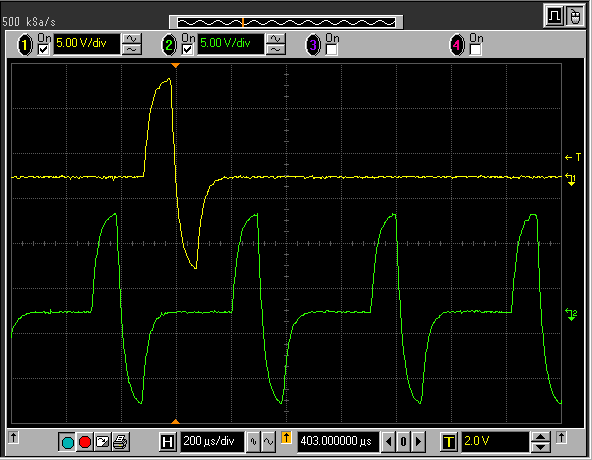This screenshot has width=592, height=460.
Task: Click the bottom-left up-arrow expand button
Action: (x=13, y=438)
